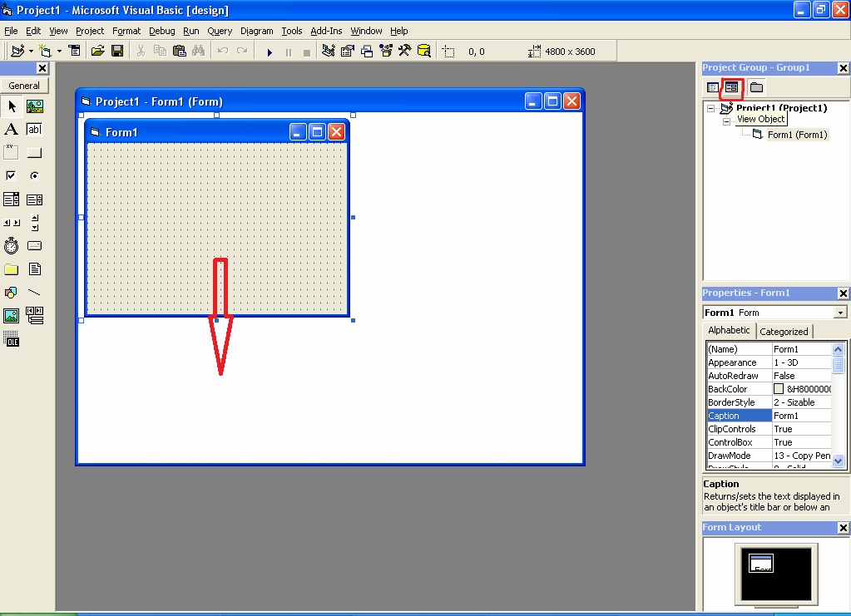Select the DirListBox folder tool
Screen dimensions: 851x616
[12, 269]
